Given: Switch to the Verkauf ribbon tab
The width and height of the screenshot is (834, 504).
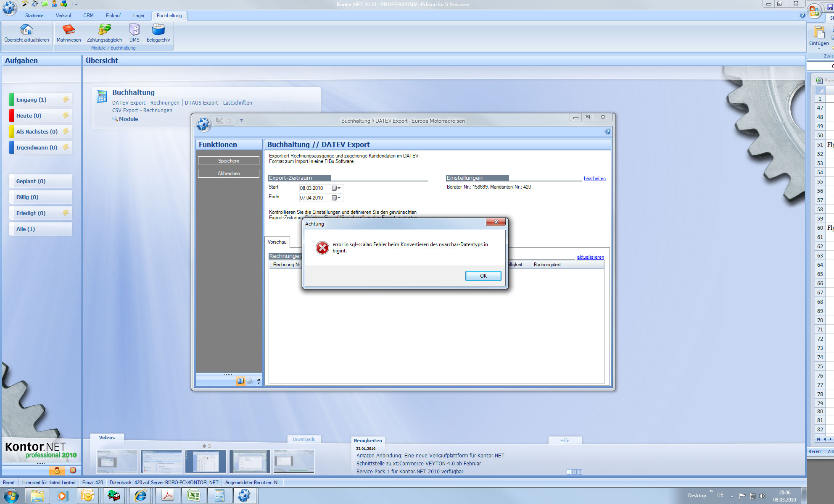Looking at the screenshot, I should [63, 16].
